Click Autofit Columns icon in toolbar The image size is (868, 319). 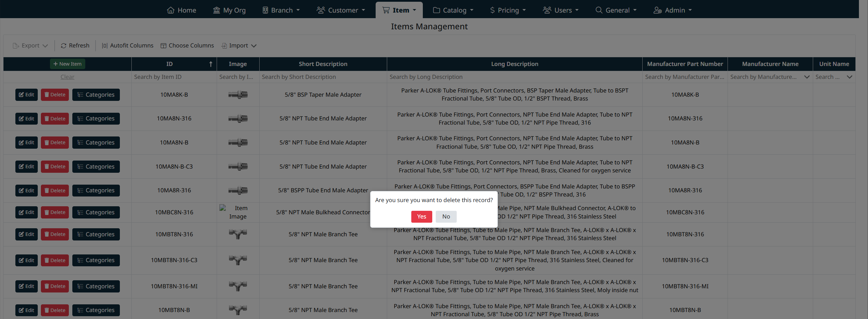point(104,46)
